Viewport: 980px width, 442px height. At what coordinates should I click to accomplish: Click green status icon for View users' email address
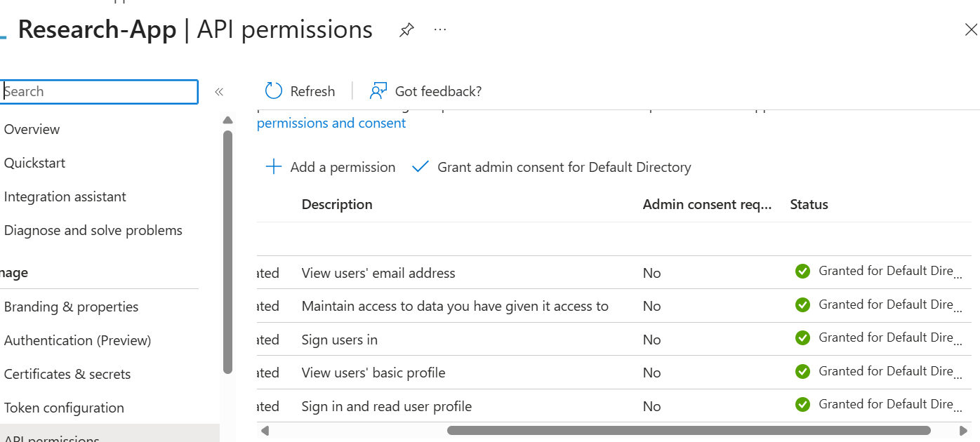tap(802, 272)
